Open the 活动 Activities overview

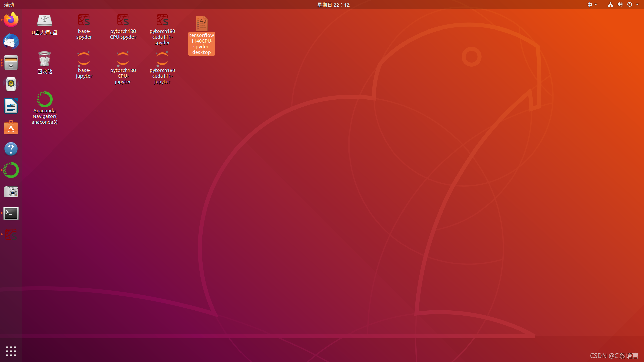(9, 5)
